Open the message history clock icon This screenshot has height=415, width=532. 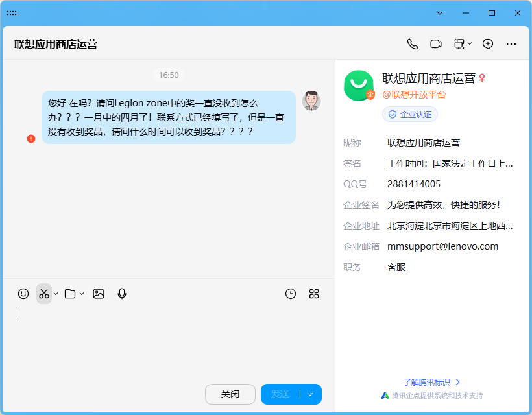pyautogui.click(x=291, y=294)
